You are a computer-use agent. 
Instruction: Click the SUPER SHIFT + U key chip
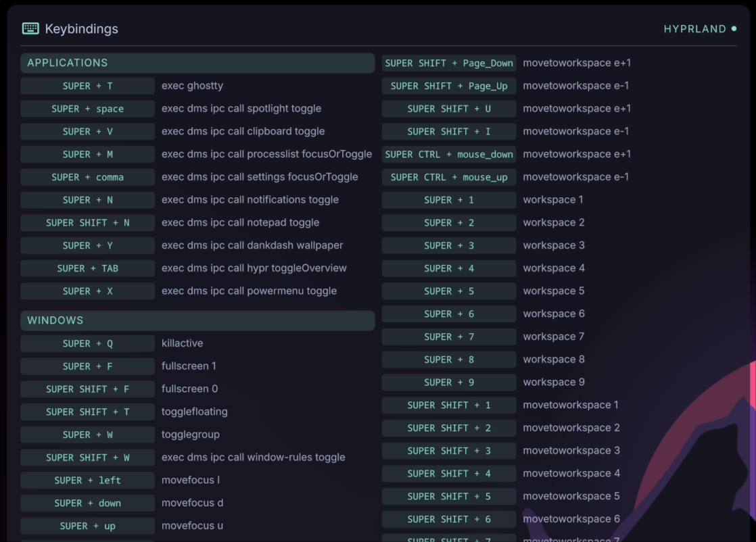(x=449, y=109)
